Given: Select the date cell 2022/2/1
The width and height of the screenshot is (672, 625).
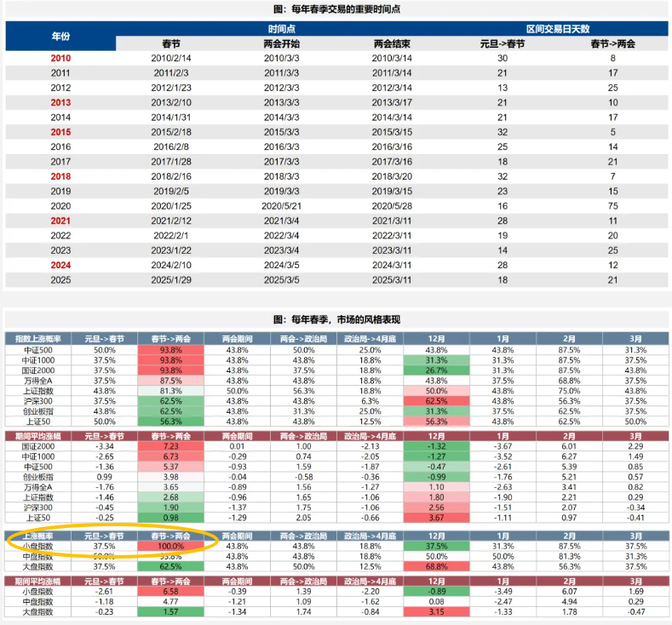Looking at the screenshot, I should tap(171, 236).
